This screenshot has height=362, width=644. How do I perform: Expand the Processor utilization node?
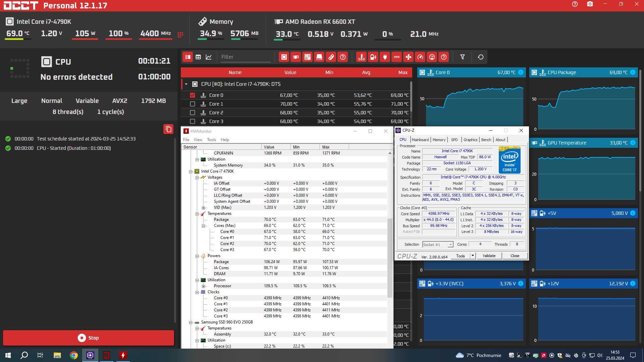(203, 286)
